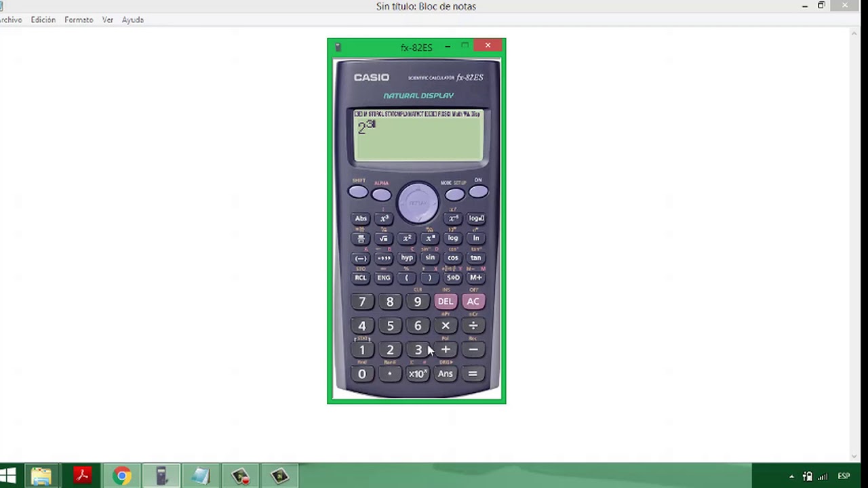Click the negative sign (−) key

pos(361,258)
